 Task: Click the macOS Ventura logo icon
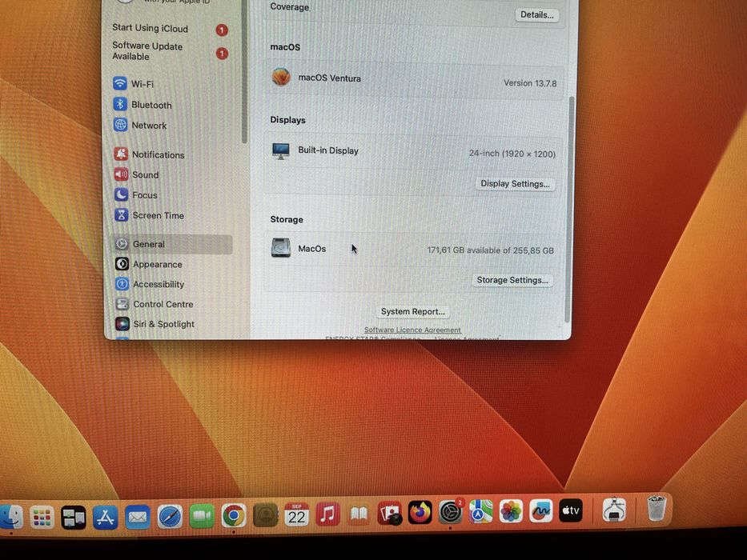tap(280, 77)
